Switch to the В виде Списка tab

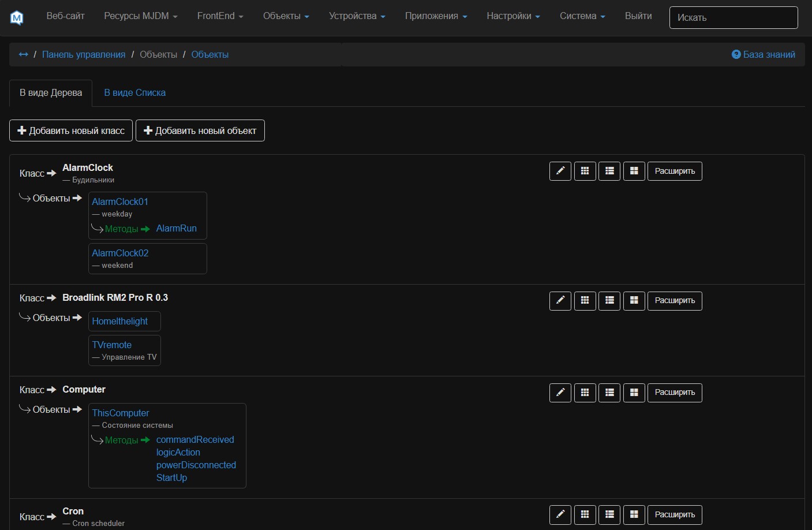pos(134,92)
